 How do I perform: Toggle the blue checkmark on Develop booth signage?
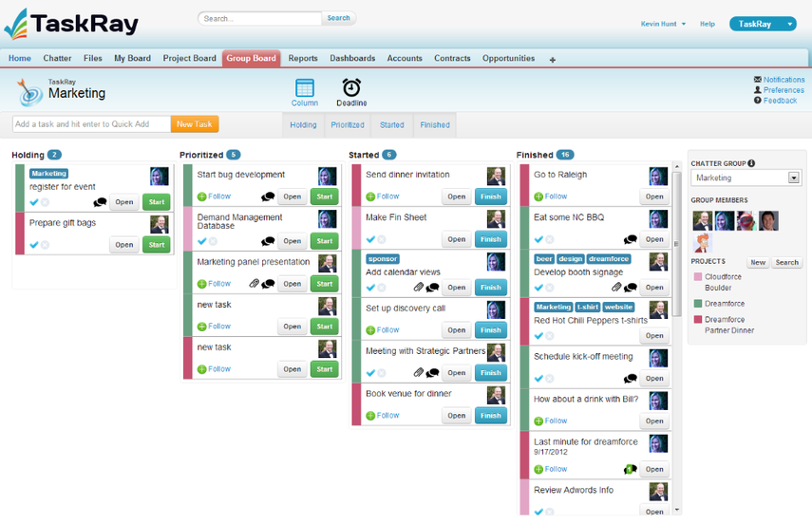538,288
